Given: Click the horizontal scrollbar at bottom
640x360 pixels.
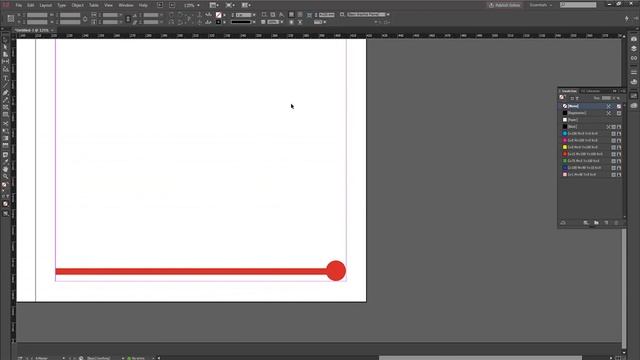Looking at the screenshot, I should 480,358.
